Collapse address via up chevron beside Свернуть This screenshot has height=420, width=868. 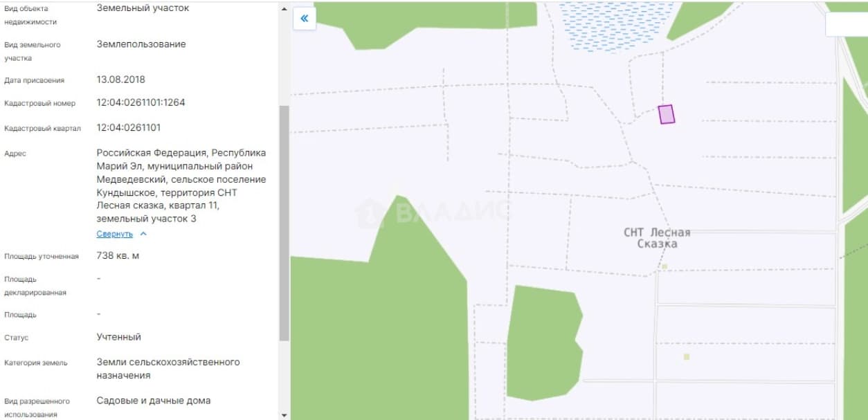tap(143, 234)
